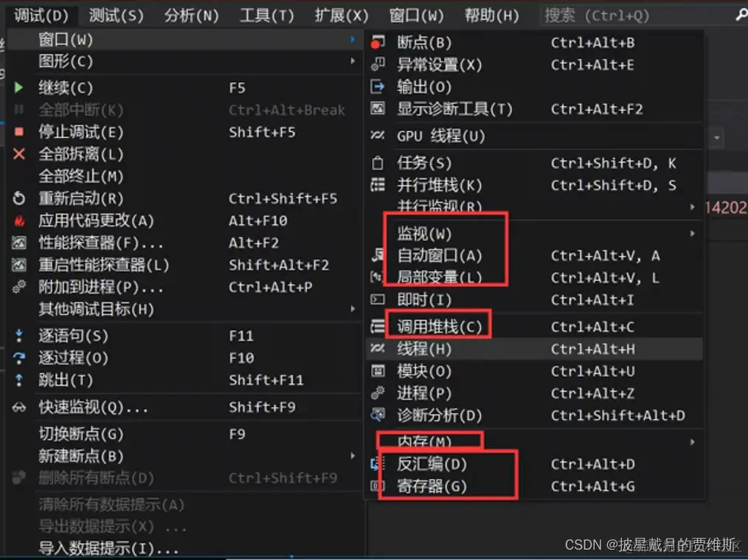
Task: Expand the 其他调试目标(H) submenu arrow
Action: (x=353, y=308)
